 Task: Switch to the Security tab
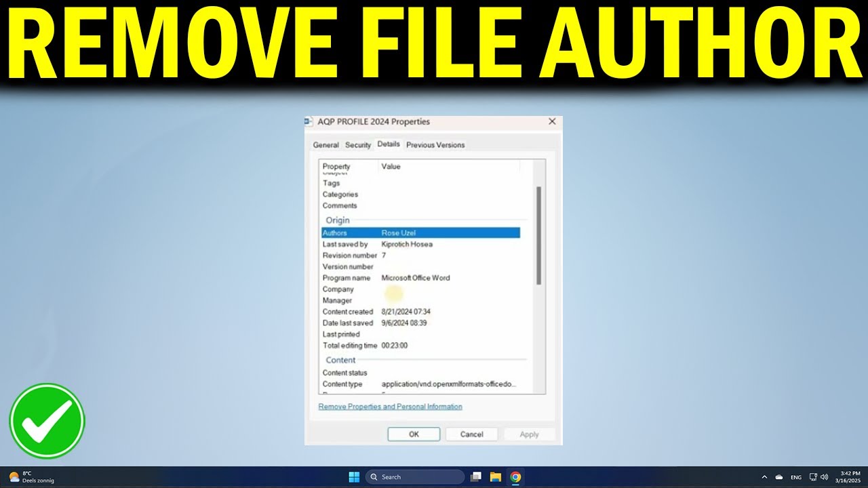[358, 145]
